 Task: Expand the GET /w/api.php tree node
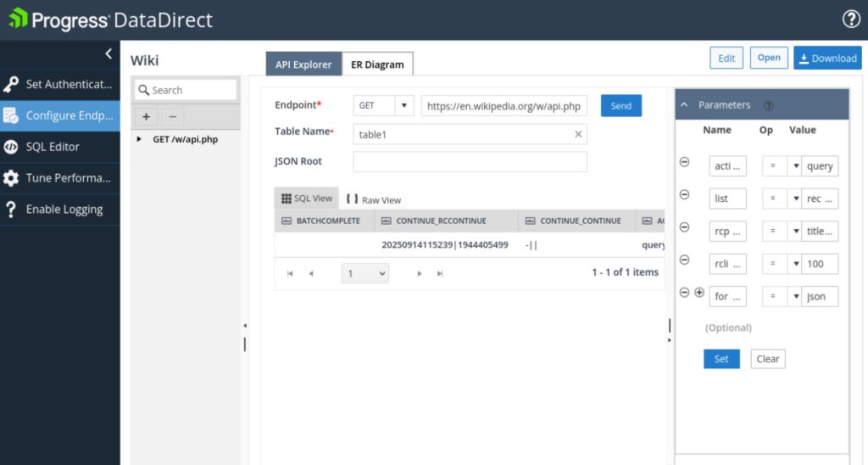(x=139, y=139)
